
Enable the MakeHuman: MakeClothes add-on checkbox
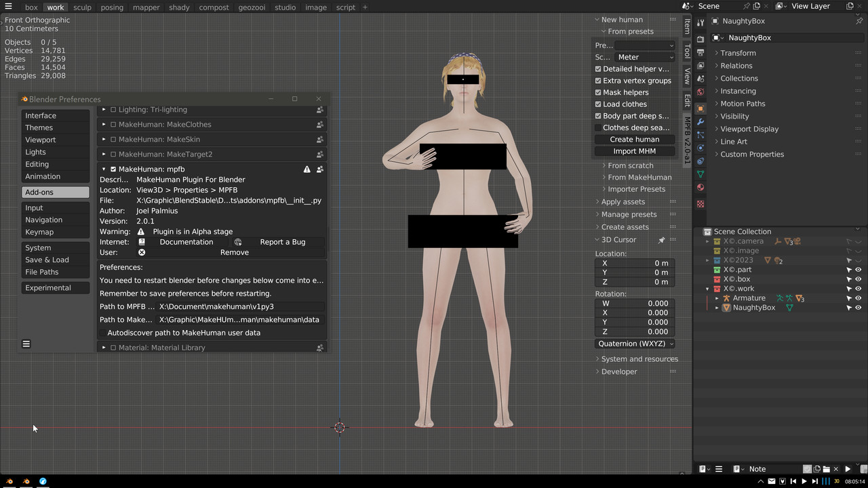(x=113, y=125)
